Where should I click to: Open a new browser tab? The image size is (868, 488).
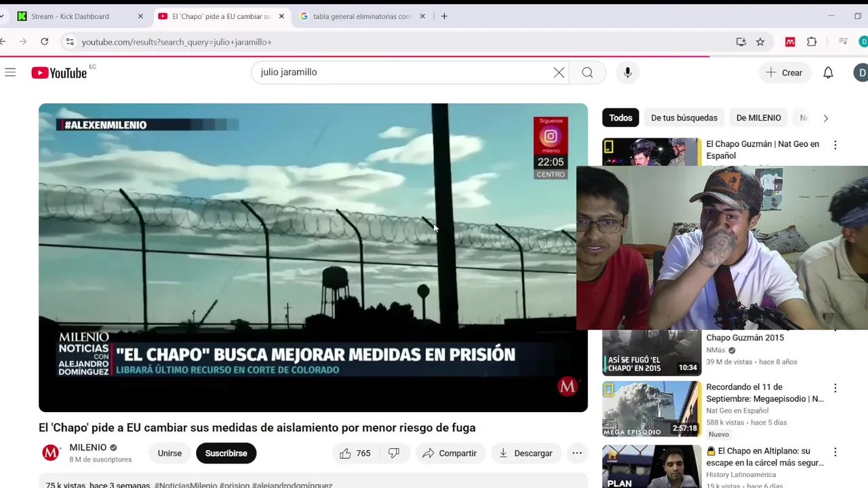[444, 16]
